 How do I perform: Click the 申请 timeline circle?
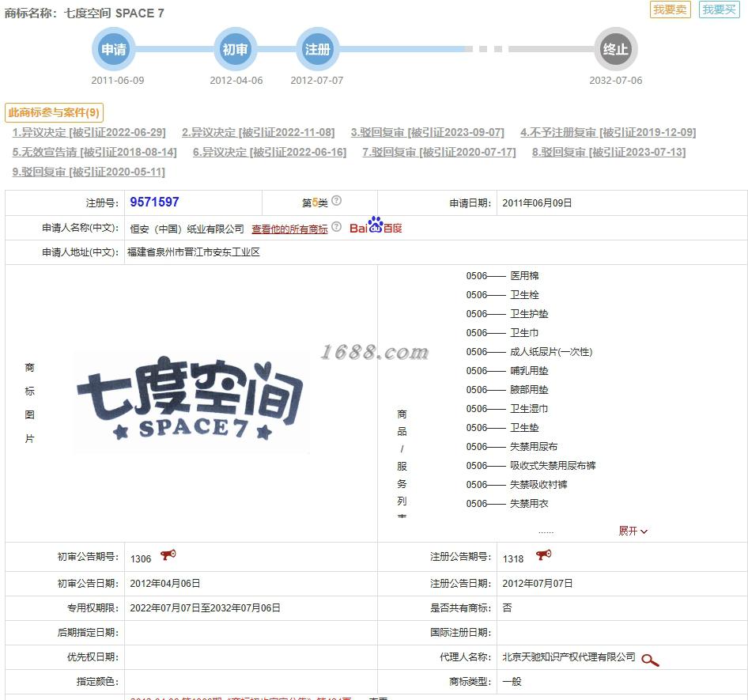[x=114, y=49]
